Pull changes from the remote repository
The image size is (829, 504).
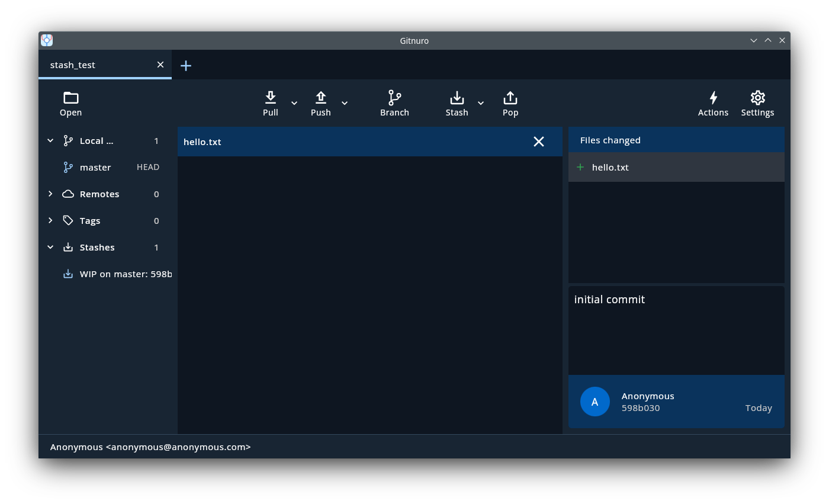(x=270, y=103)
